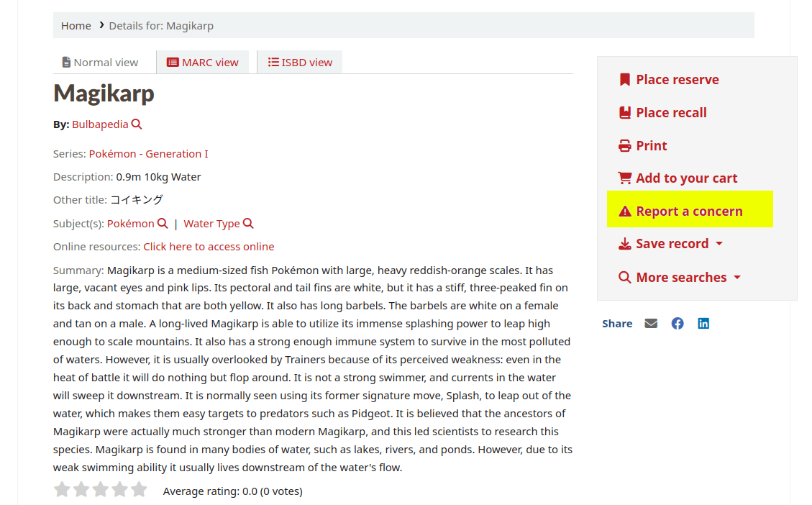
Task: Click here to access online link
Action: pyautogui.click(x=209, y=247)
